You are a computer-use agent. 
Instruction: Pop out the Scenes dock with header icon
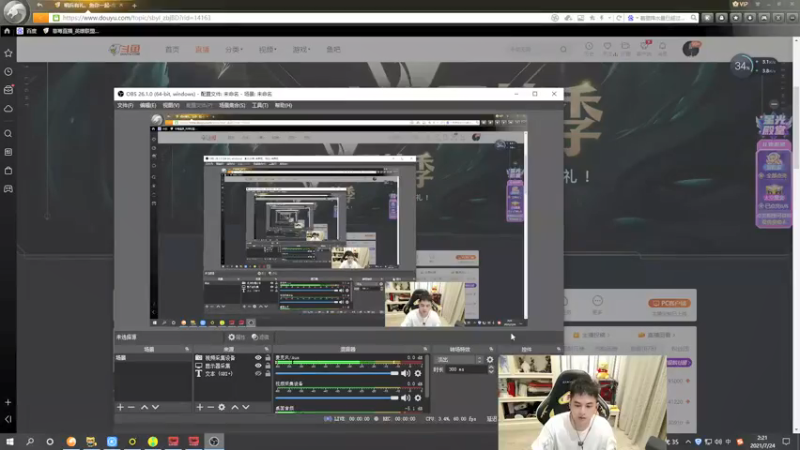click(x=187, y=349)
